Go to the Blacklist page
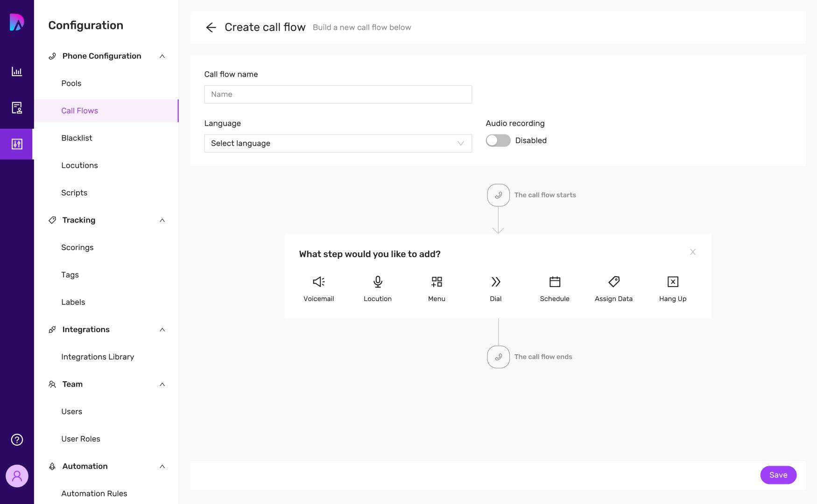 coord(77,138)
